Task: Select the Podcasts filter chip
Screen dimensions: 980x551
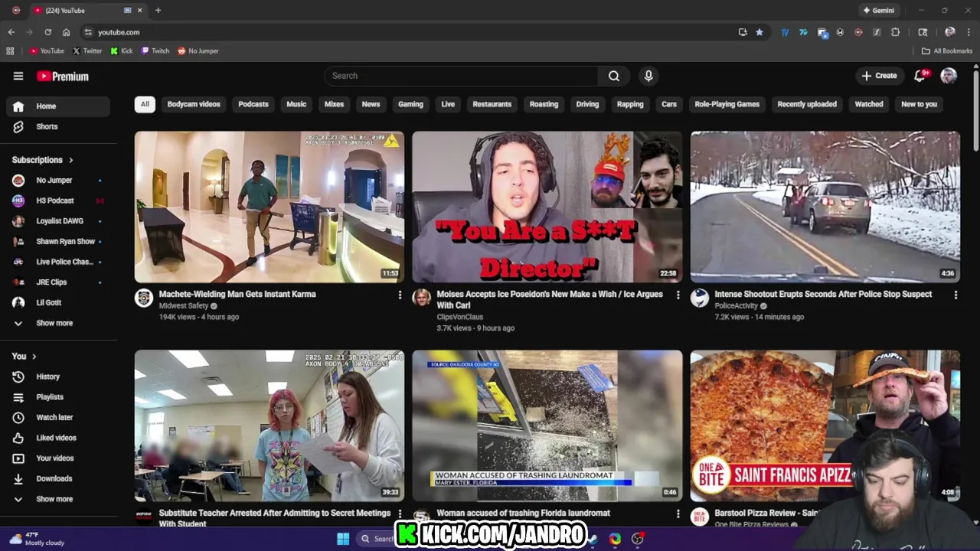Action: pyautogui.click(x=253, y=104)
